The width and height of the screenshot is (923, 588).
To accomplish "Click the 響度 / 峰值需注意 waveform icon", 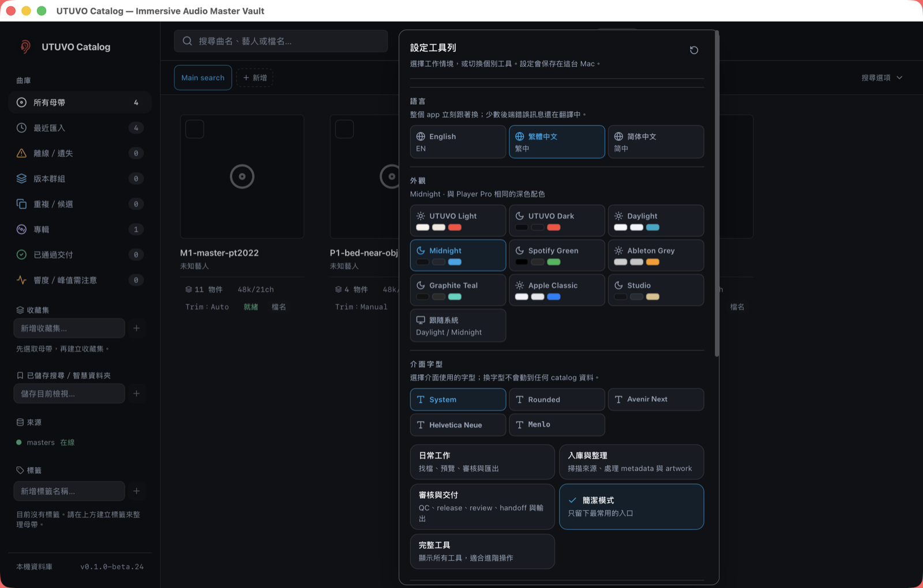I will (21, 280).
